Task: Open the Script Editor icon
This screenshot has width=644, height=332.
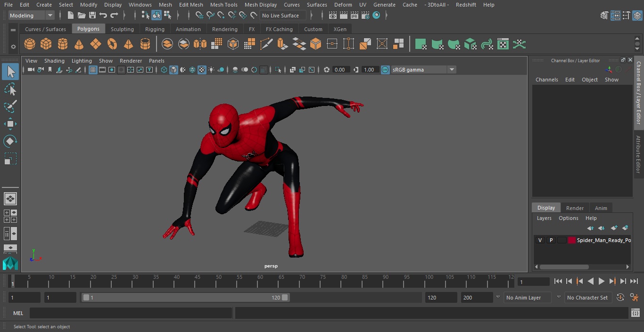Action: (635, 313)
